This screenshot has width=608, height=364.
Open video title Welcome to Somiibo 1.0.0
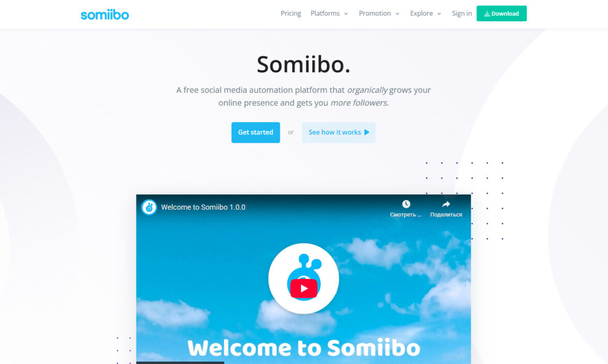(x=203, y=207)
